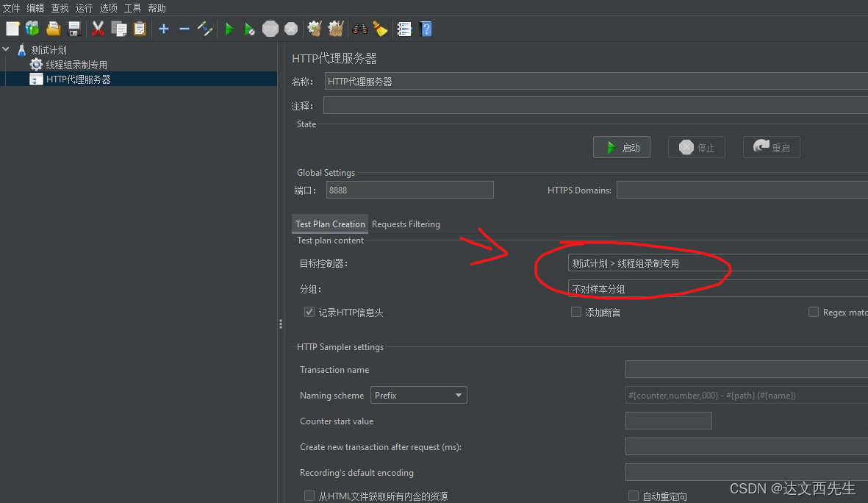868x503 pixels.
Task: Expand all nodes with plus icon
Action: 164,29
